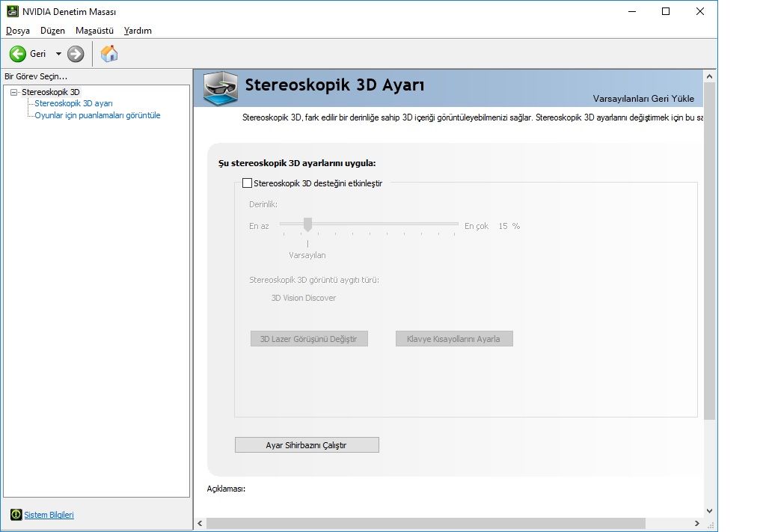Click the vertical scrollbar thumb
772x532 pixels.
pyautogui.click(x=709, y=251)
